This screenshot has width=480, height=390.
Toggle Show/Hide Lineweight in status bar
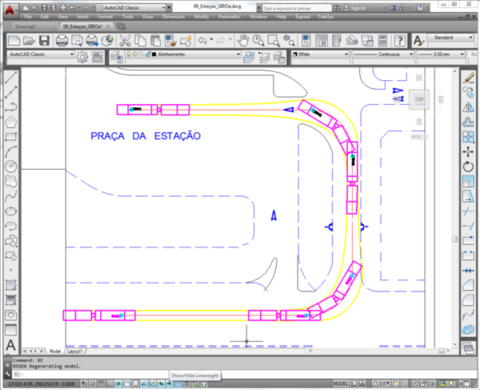pos(178,384)
